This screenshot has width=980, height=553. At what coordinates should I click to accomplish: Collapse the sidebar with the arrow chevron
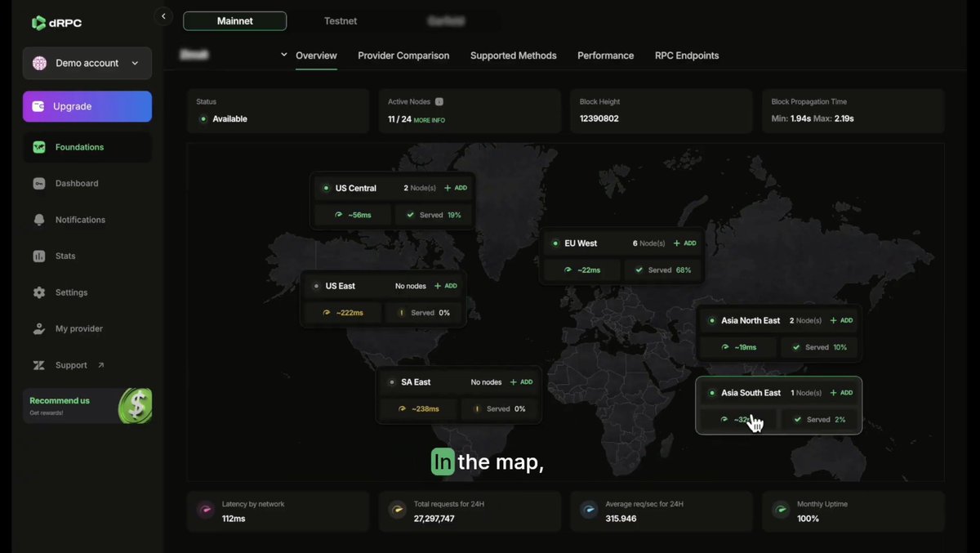(x=163, y=16)
